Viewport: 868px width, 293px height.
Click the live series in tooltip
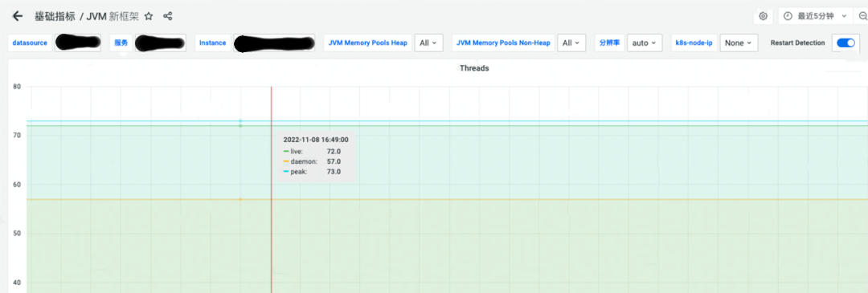(312, 151)
